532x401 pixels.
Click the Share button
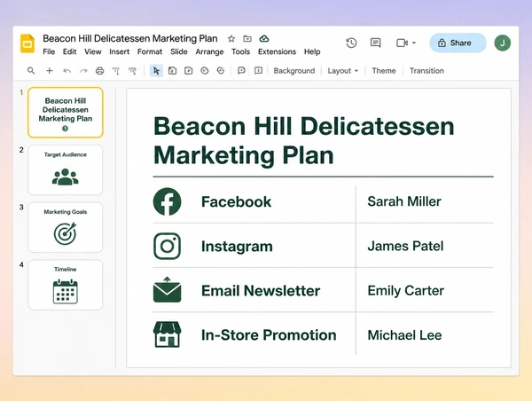click(458, 43)
